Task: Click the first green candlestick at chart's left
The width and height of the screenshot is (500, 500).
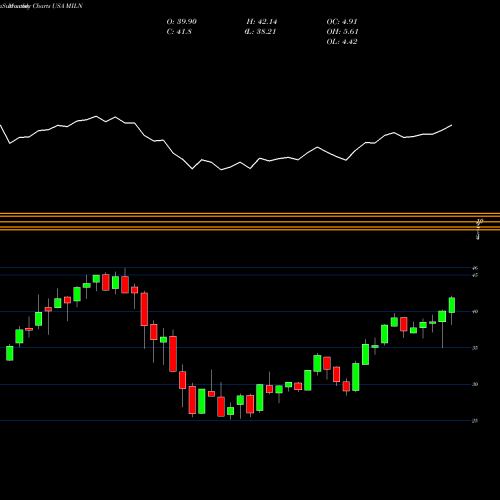Action: point(10,353)
